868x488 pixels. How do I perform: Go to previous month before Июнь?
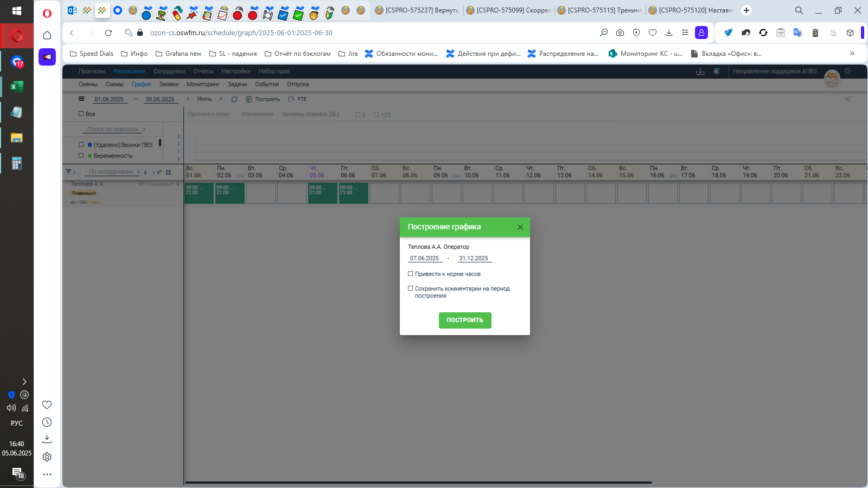(188, 99)
